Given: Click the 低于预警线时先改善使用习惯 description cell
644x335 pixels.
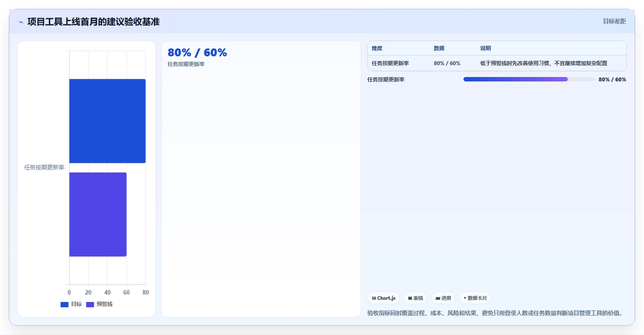Looking at the screenshot, I should point(544,63).
